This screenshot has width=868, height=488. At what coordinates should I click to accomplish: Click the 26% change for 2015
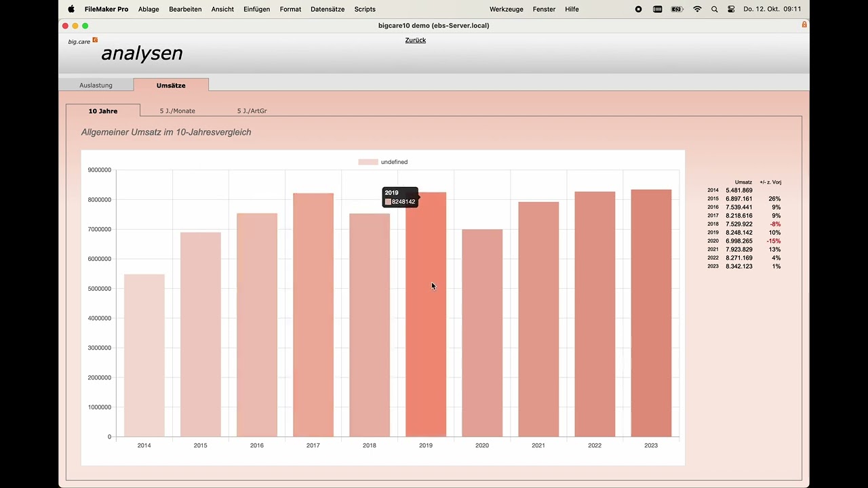(774, 199)
